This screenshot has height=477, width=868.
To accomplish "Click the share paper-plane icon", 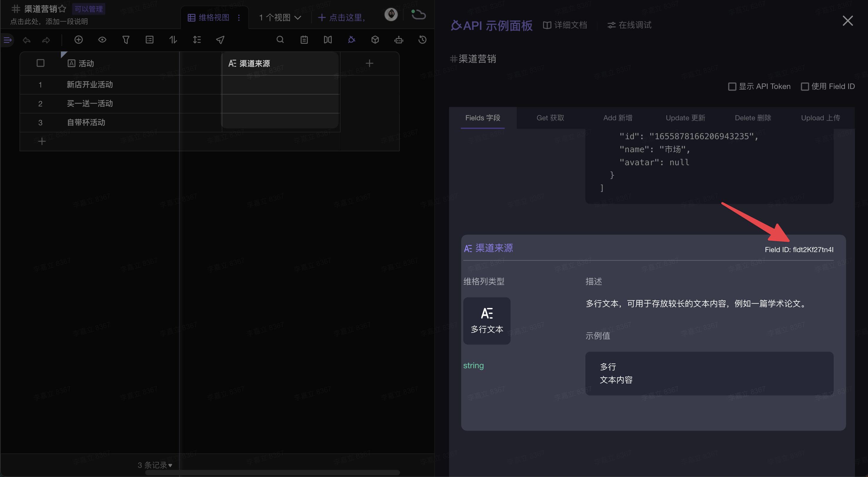I will [x=220, y=40].
